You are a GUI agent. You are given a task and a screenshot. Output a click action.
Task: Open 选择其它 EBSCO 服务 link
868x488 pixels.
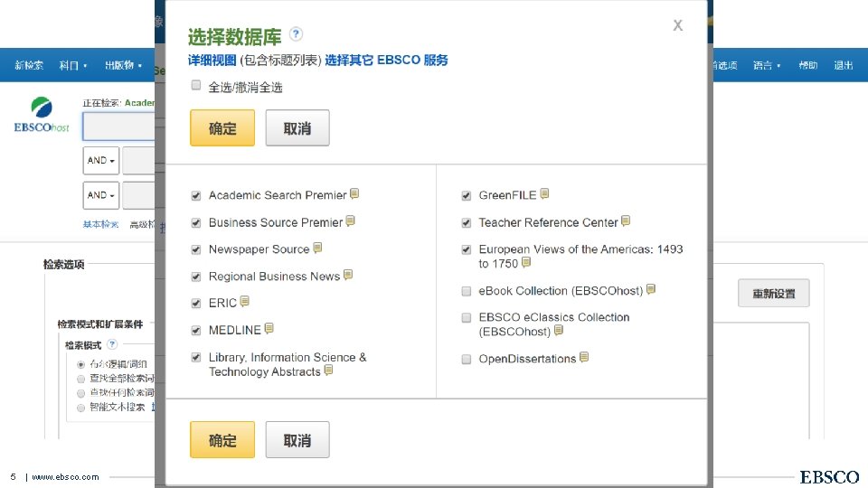tap(386, 61)
